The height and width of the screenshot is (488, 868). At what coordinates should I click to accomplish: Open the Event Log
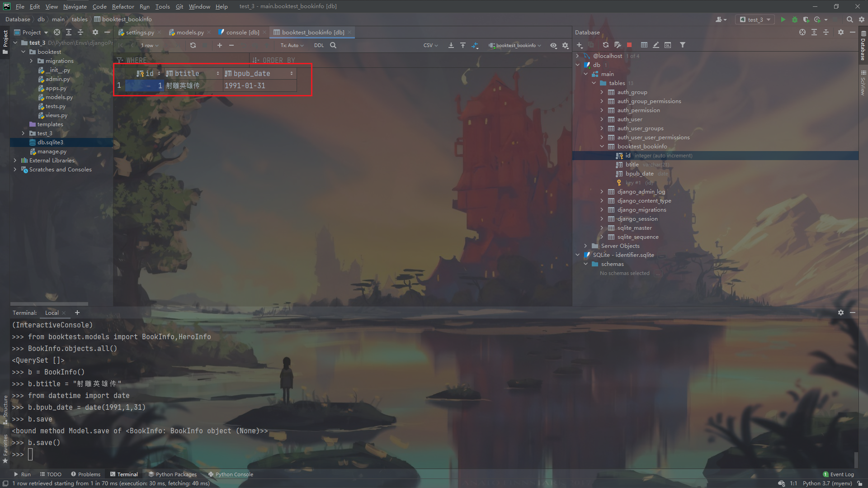(x=838, y=474)
